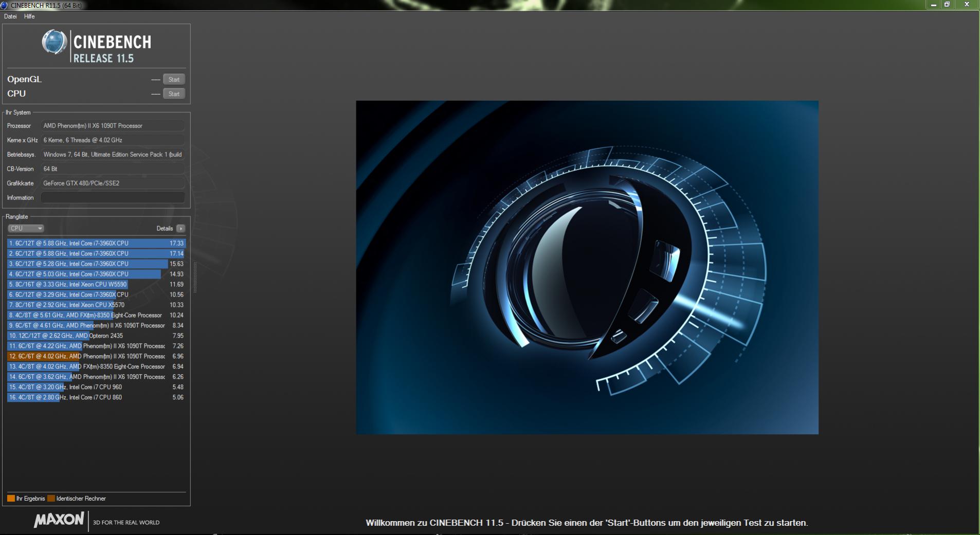The image size is (980, 535).
Task: Select ranking row 6 i7-3960X at 3.29 GHz
Action: (96, 294)
